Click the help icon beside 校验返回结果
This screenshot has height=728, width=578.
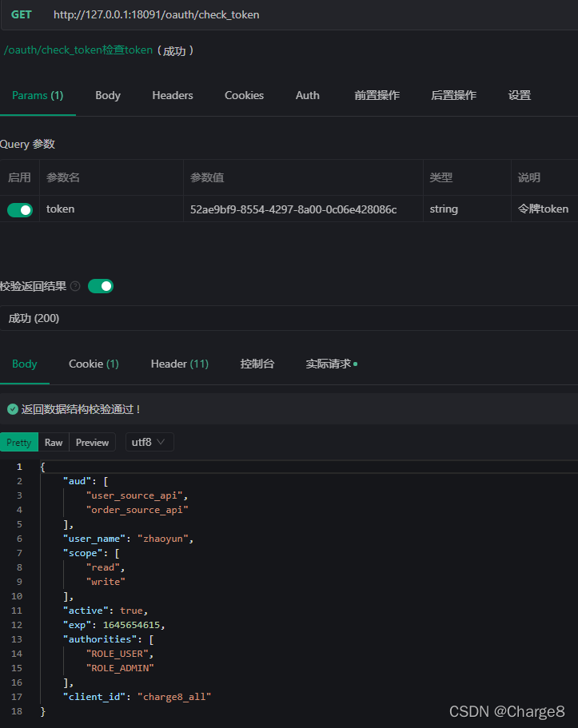[75, 286]
